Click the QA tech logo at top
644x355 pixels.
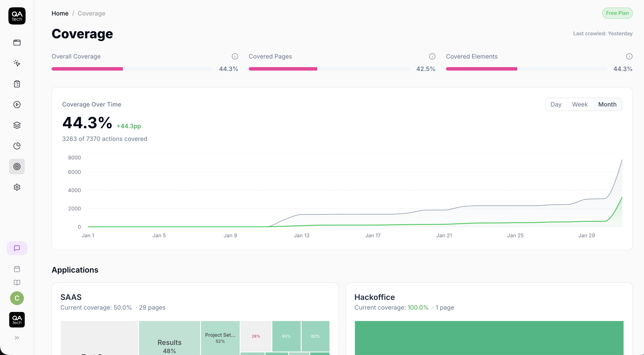(x=17, y=16)
